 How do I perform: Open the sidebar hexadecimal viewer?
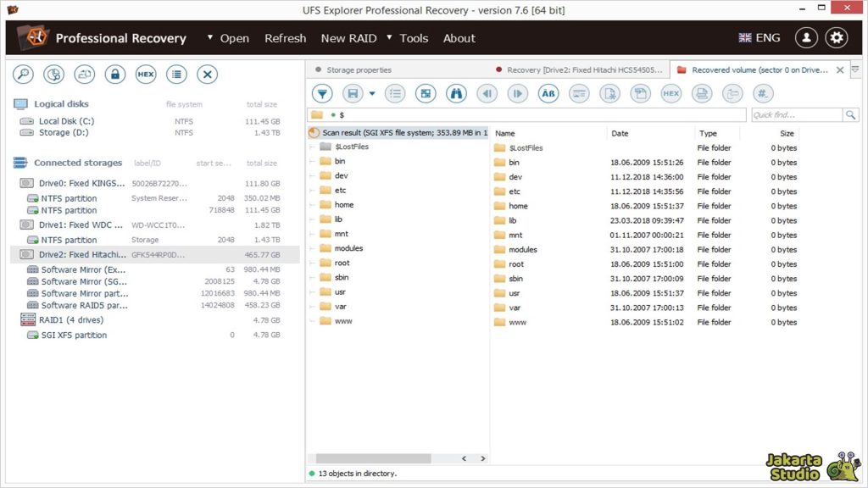(145, 75)
